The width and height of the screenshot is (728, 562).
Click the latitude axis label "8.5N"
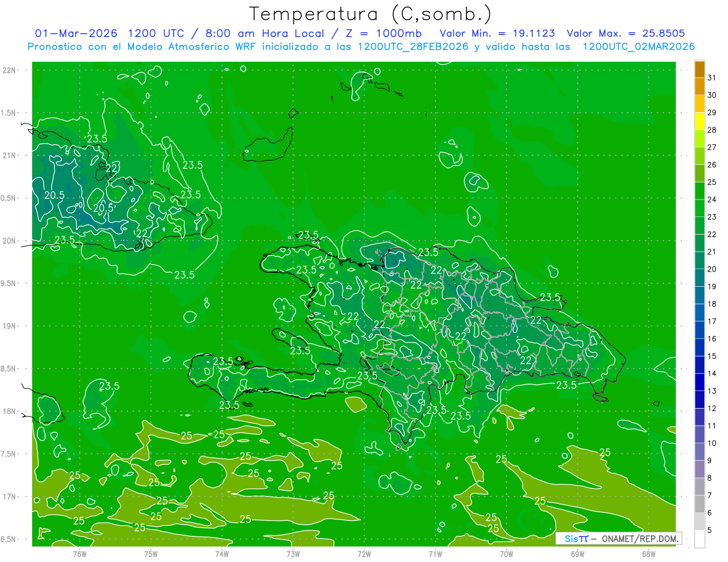pyautogui.click(x=9, y=369)
